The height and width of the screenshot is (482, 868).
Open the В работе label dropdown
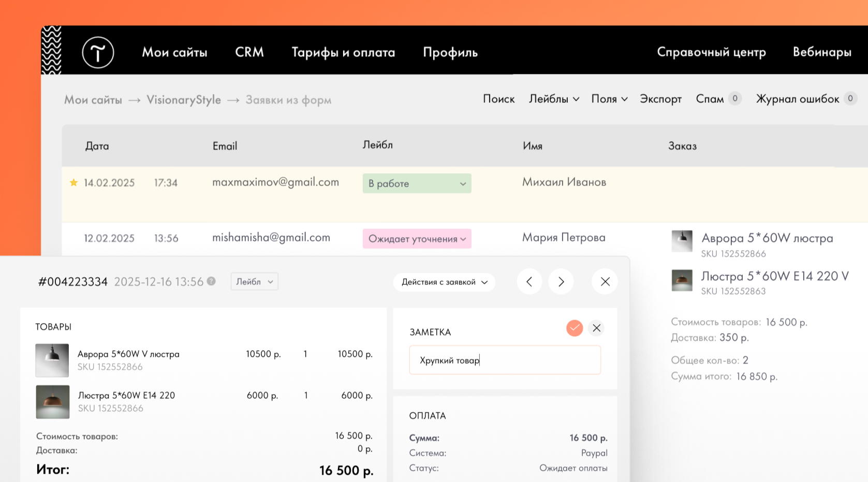click(417, 184)
